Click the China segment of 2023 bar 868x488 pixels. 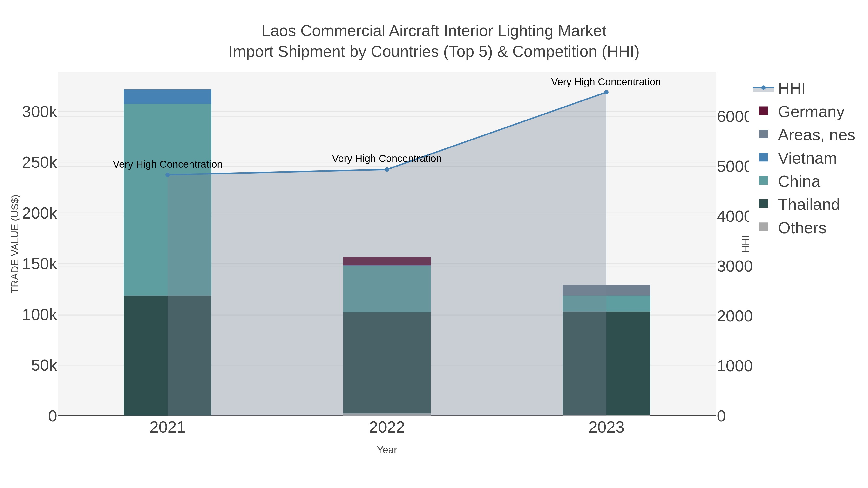click(x=606, y=304)
